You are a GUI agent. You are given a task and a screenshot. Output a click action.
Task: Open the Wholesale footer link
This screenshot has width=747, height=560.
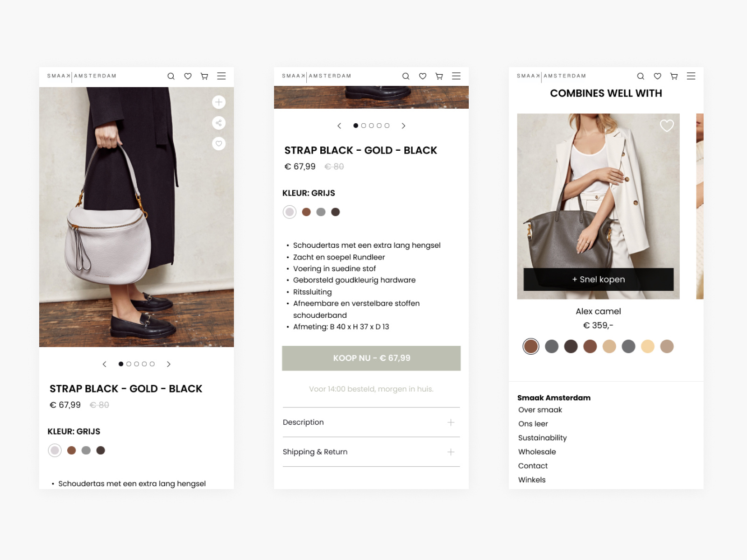[x=537, y=452]
